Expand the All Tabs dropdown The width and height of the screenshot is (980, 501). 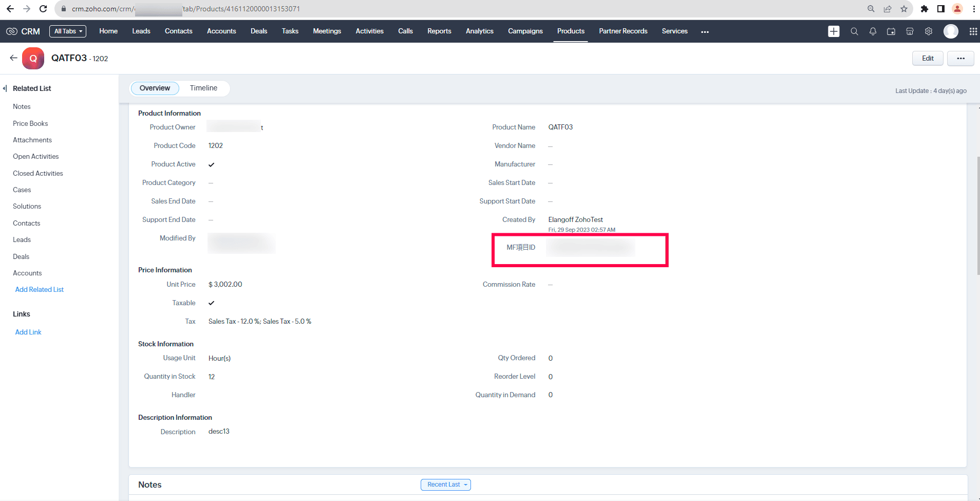pyautogui.click(x=68, y=31)
